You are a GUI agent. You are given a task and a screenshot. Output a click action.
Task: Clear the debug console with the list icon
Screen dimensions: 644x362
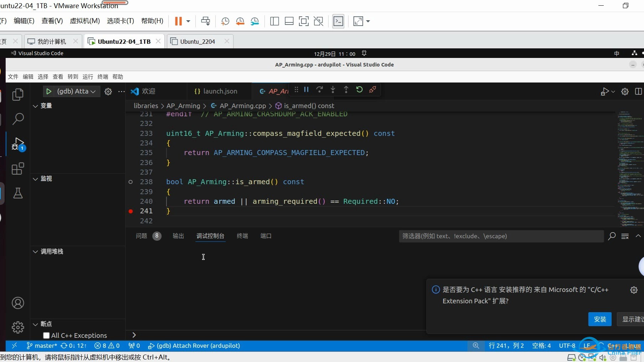(625, 236)
